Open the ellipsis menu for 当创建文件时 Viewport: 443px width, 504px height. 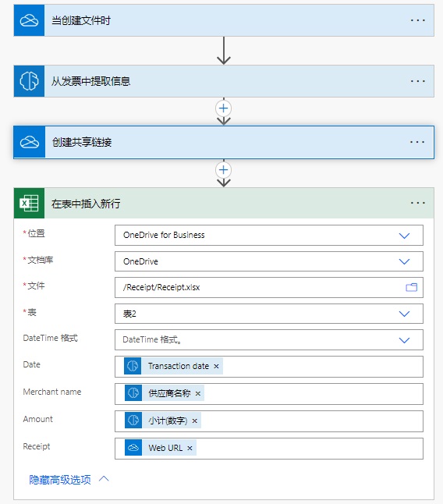point(417,20)
